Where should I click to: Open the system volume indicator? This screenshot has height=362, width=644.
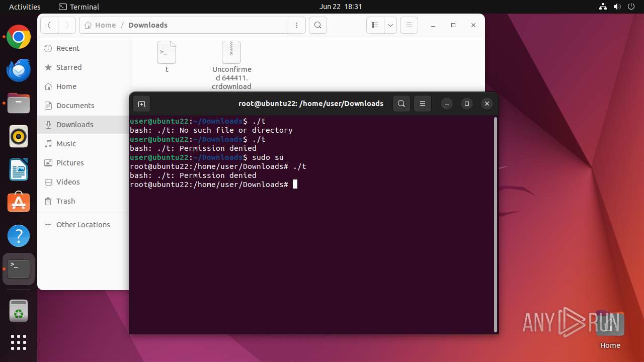click(x=617, y=7)
